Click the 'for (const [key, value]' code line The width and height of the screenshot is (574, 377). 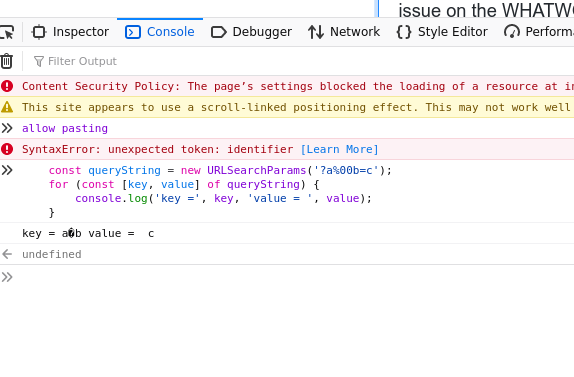[x=184, y=184]
